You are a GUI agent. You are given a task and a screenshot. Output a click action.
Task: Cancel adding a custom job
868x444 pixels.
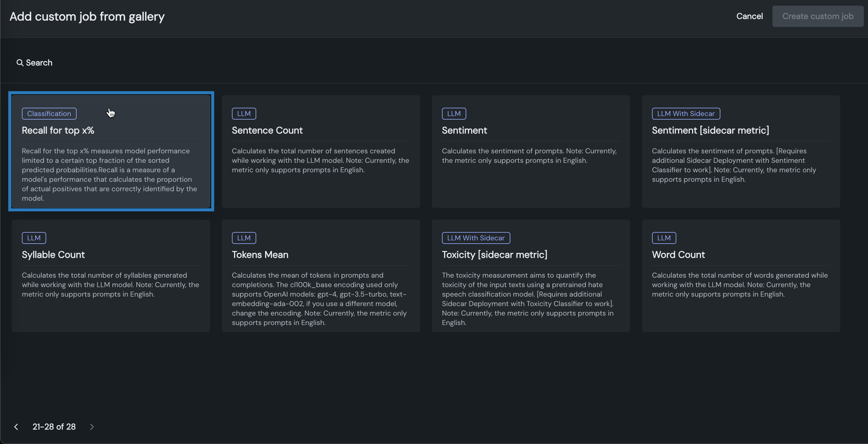[x=749, y=16]
